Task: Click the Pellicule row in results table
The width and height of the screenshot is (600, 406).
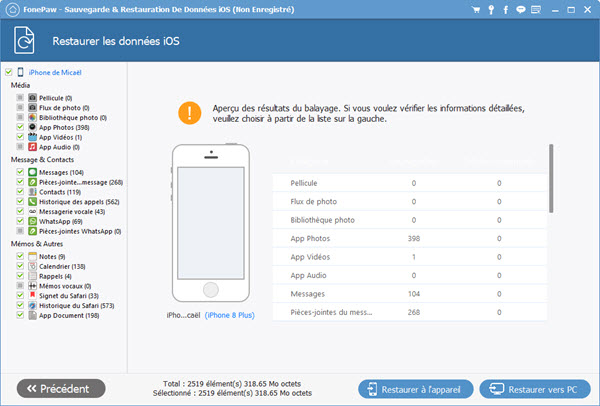Action: pos(409,183)
